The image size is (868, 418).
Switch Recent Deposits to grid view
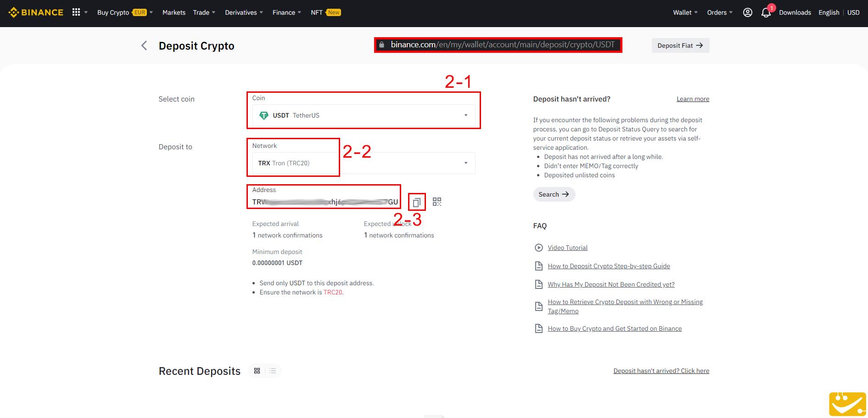257,371
